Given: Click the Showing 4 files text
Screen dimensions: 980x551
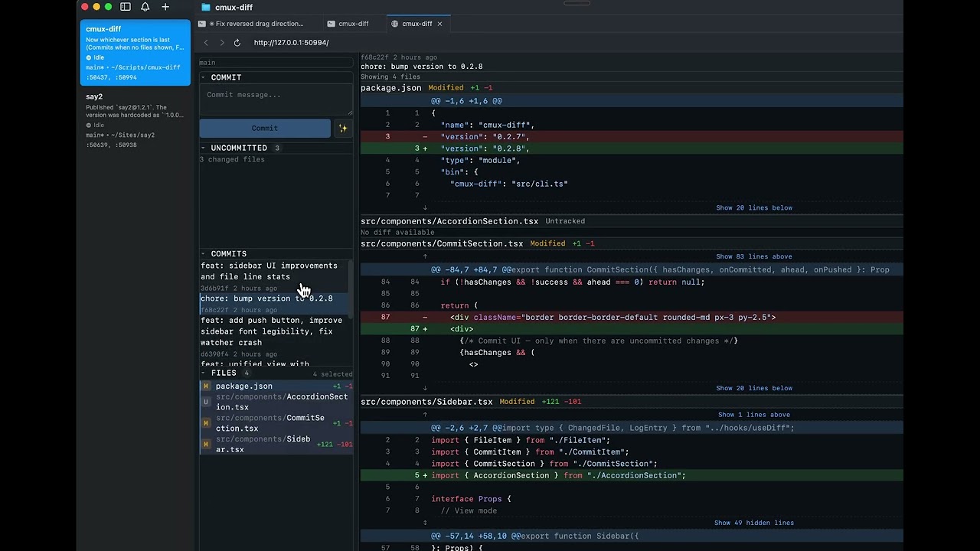Looking at the screenshot, I should [390, 77].
